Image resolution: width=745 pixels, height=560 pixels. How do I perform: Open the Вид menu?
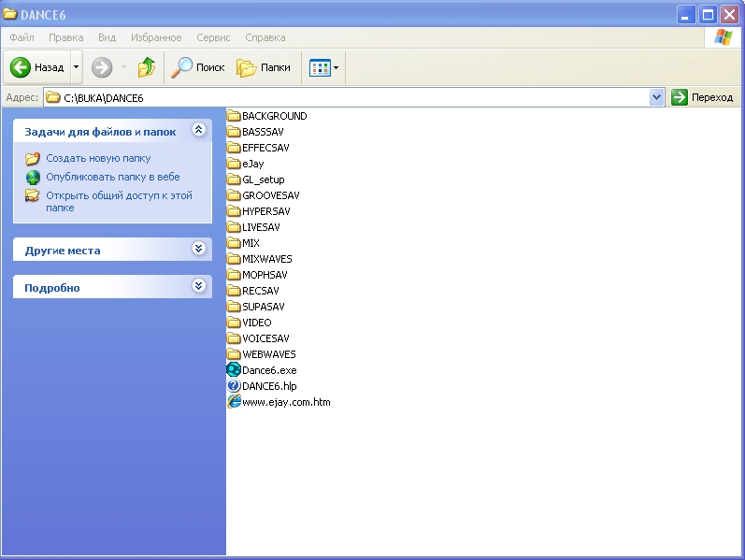[107, 37]
